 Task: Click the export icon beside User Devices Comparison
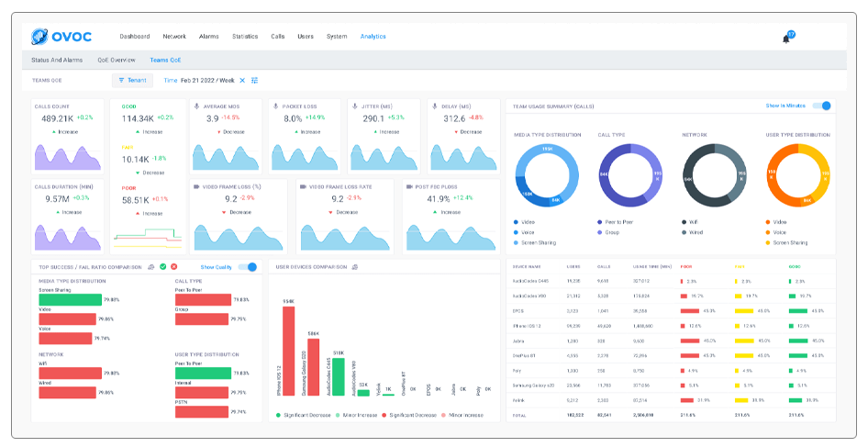(x=355, y=267)
